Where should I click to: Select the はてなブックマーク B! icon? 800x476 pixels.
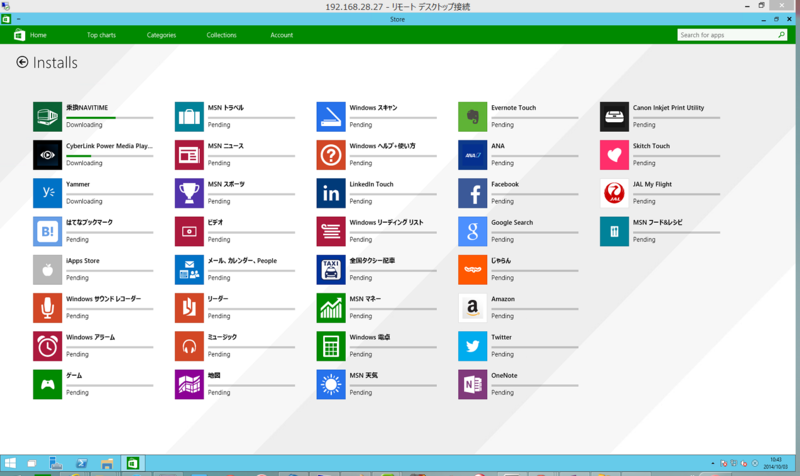point(47,232)
